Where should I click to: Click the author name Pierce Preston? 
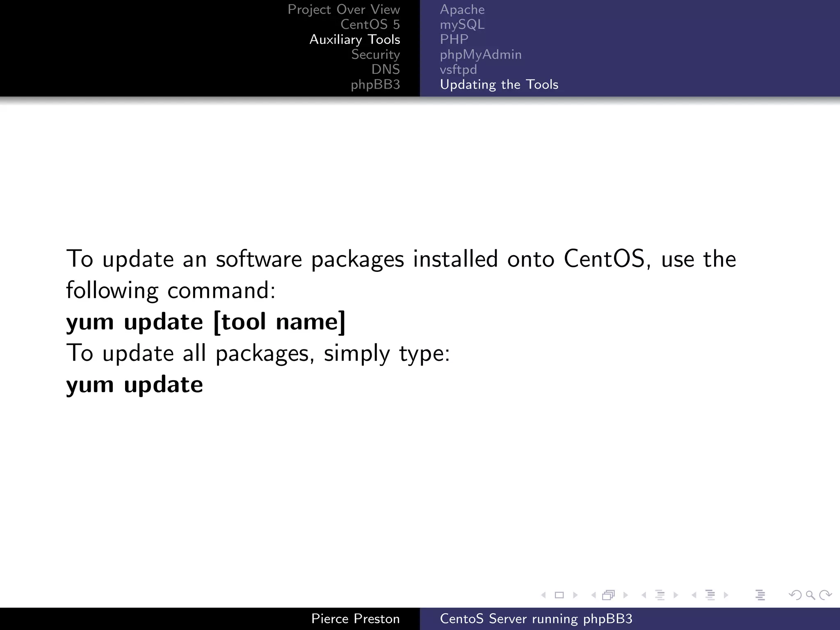pos(356,619)
